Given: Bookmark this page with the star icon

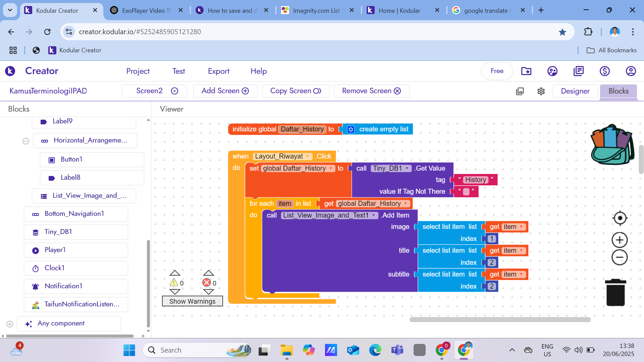Looking at the screenshot, I should [x=562, y=32].
